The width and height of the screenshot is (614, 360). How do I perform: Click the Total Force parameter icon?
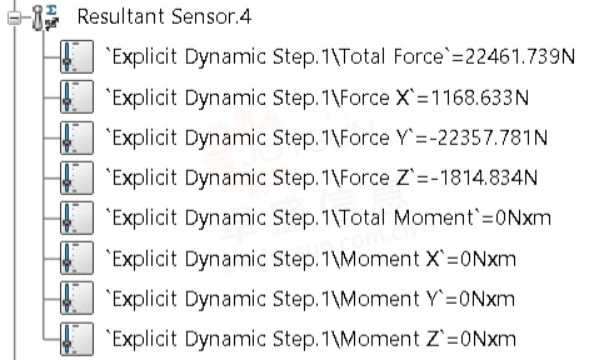click(77, 57)
